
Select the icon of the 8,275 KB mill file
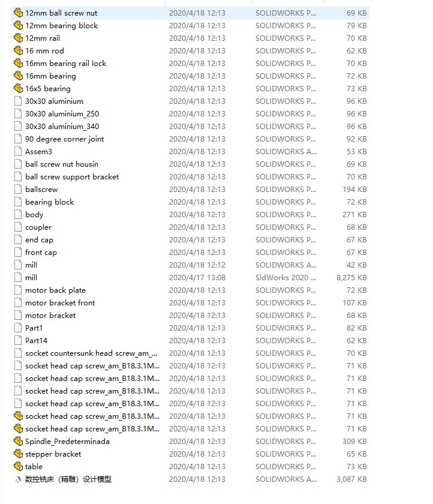tap(19, 277)
